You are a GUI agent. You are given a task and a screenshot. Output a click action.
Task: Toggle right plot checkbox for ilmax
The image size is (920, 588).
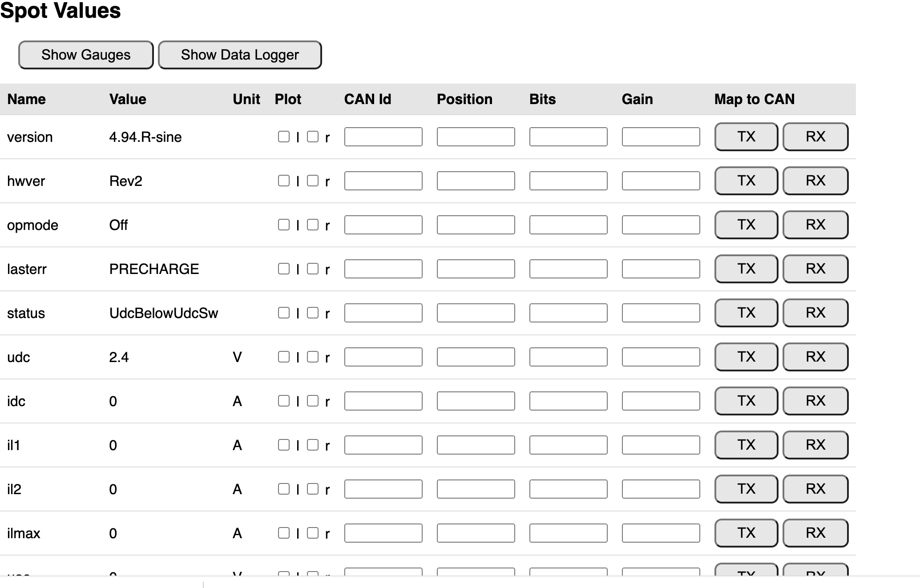click(313, 533)
